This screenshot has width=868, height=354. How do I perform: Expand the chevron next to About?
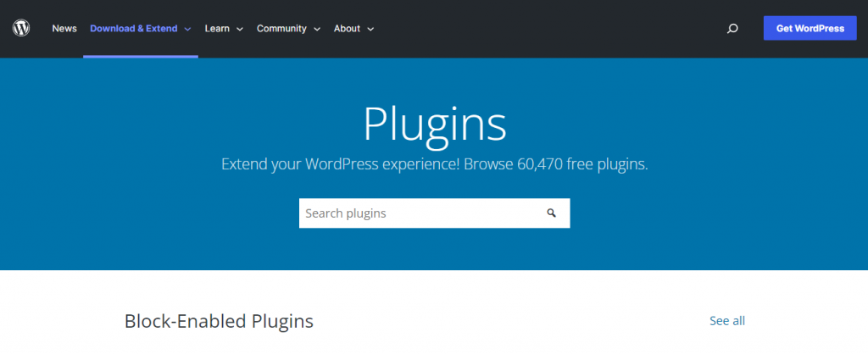(370, 29)
